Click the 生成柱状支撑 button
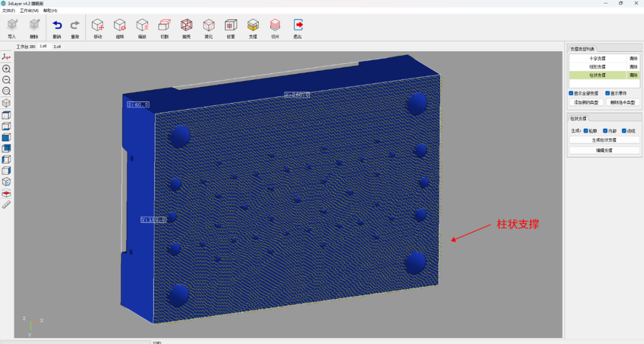 point(604,140)
